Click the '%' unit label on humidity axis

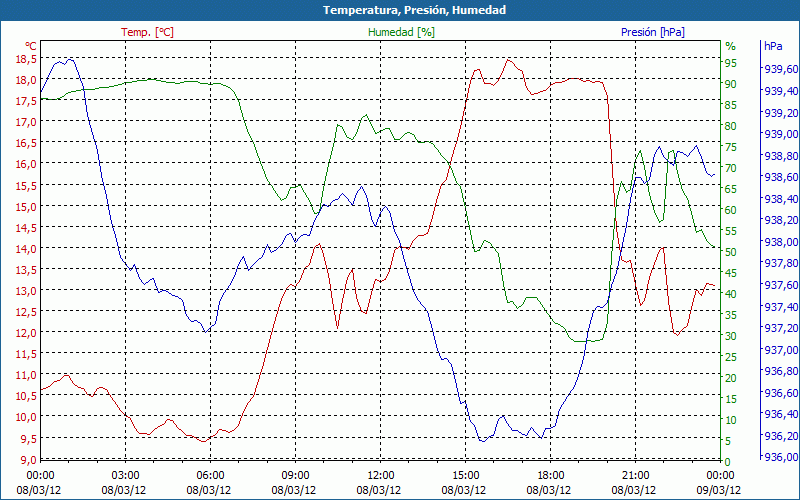pos(731,46)
